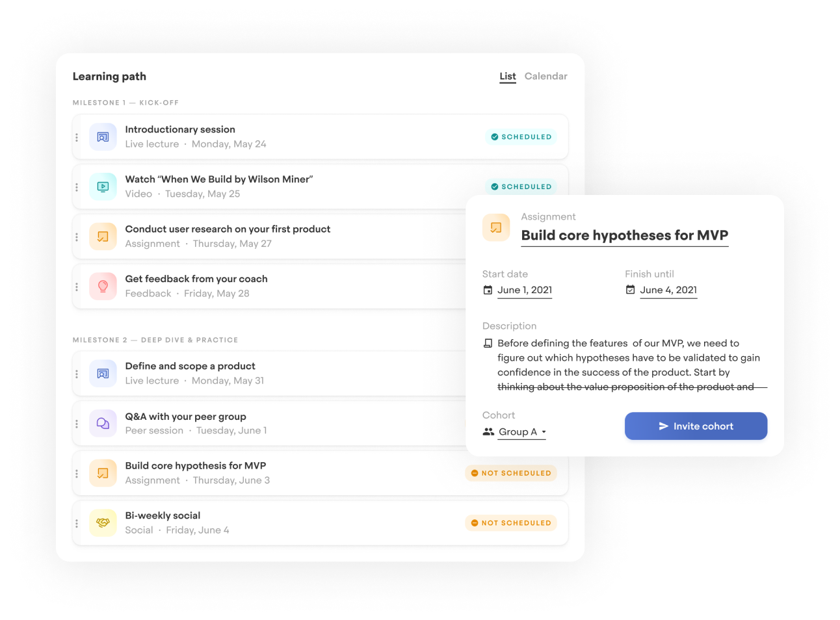Click the Learning path heading

coord(109,77)
